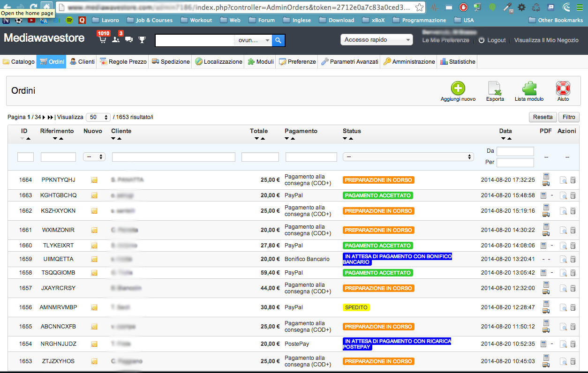The image size is (588, 373).
Task: Open the customers icon with badge 3
Action: tap(116, 39)
